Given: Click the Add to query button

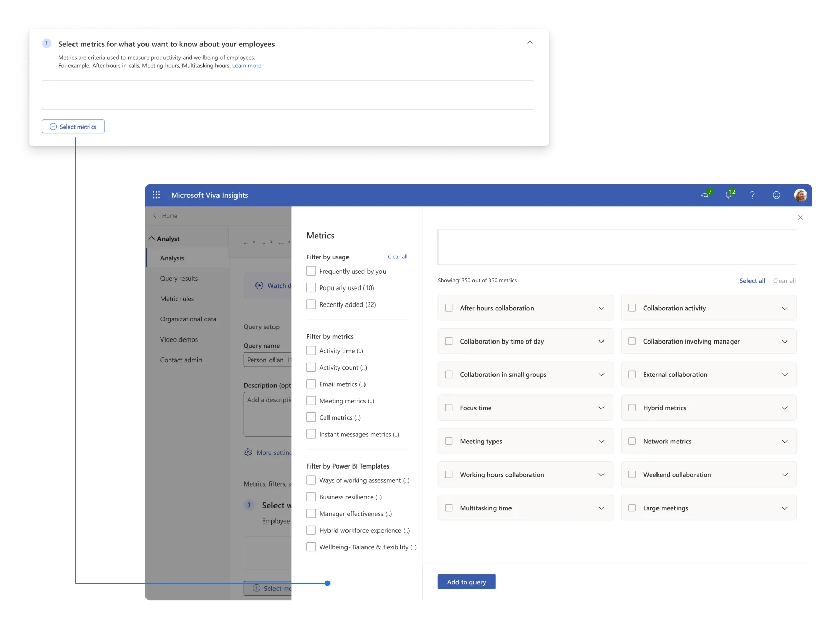Looking at the screenshot, I should (x=466, y=582).
